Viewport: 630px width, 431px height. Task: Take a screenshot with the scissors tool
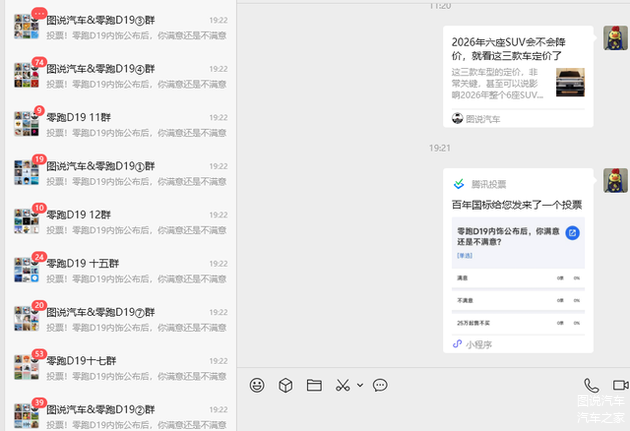pos(342,385)
